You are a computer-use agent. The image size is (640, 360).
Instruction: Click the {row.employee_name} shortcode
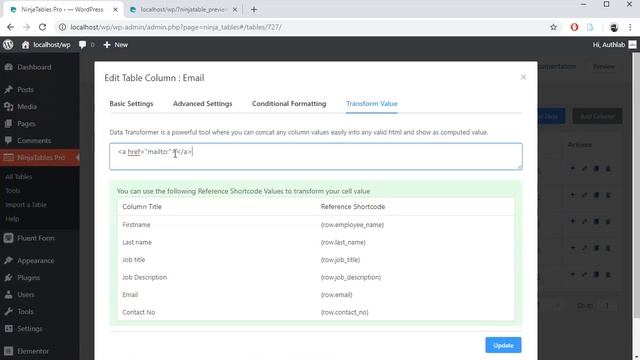[352, 224]
